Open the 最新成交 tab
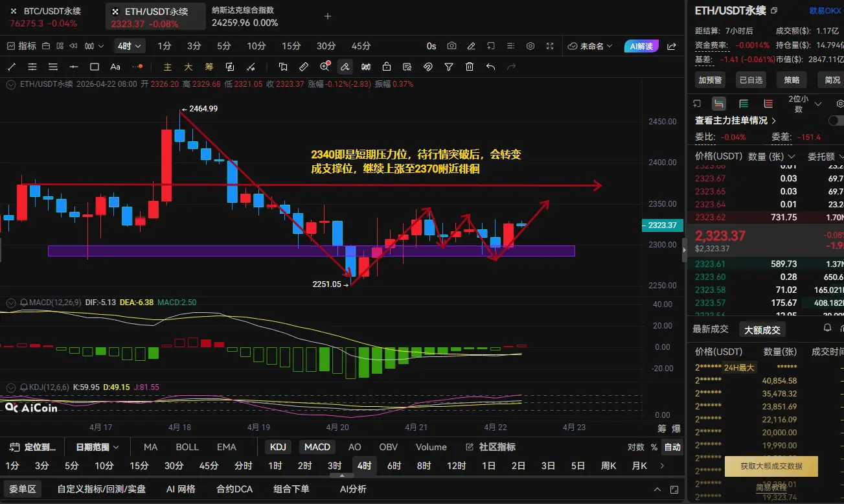The height and width of the screenshot is (504, 844). tap(711, 329)
